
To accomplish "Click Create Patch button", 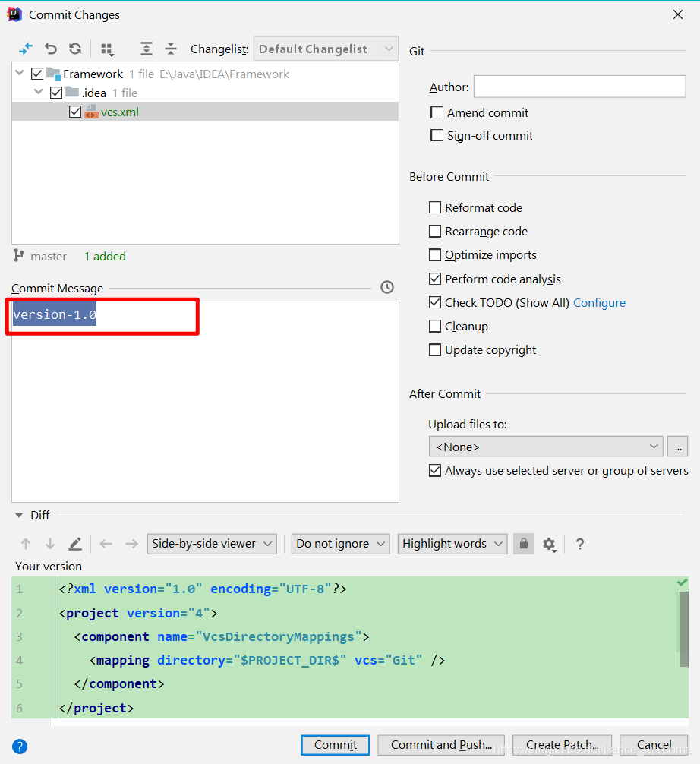I will point(562,745).
